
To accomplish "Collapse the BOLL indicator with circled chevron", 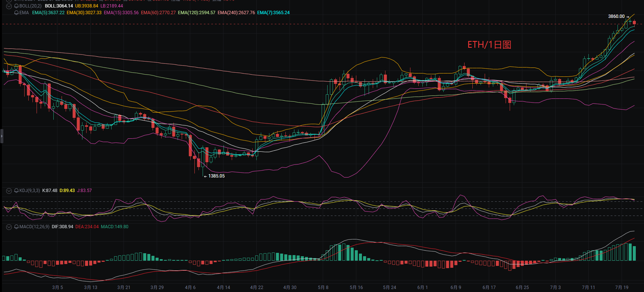I will pos(9,6).
